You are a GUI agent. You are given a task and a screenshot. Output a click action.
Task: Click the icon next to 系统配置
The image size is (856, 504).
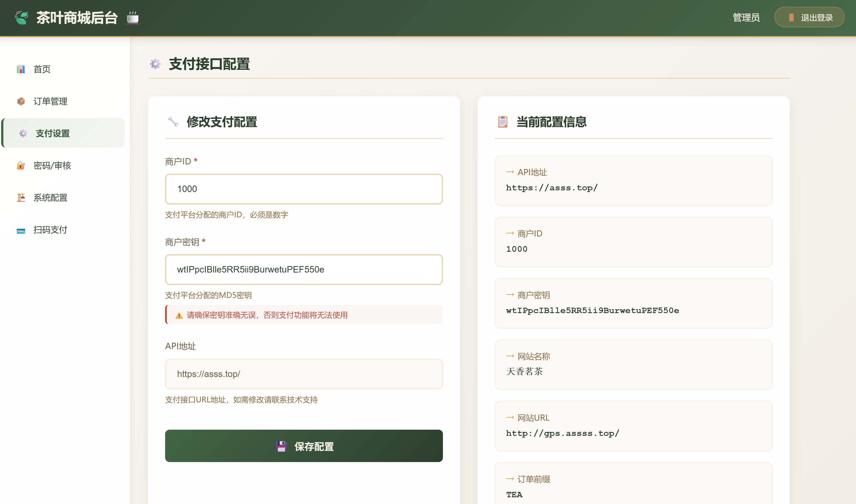[21, 198]
